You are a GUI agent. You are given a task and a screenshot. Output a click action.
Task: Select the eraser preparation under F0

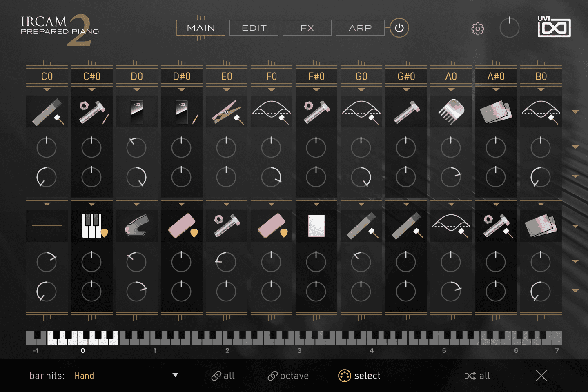pyautogui.click(x=271, y=225)
